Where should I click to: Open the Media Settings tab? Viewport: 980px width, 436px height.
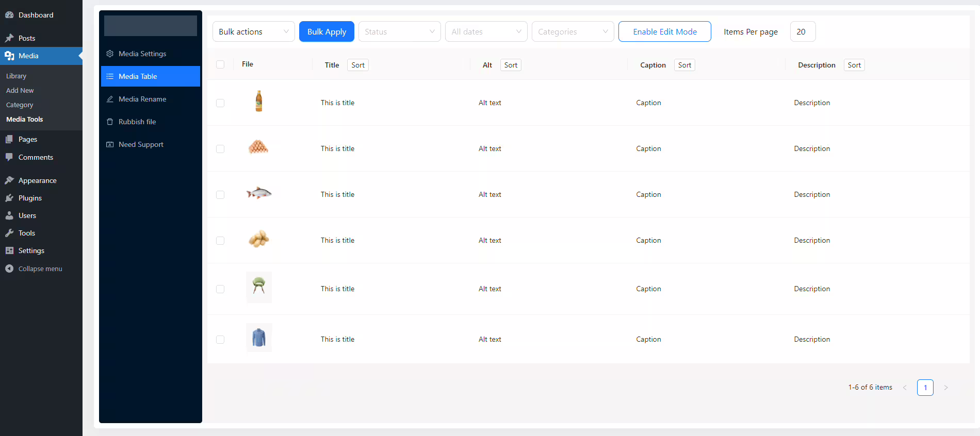coord(151,54)
